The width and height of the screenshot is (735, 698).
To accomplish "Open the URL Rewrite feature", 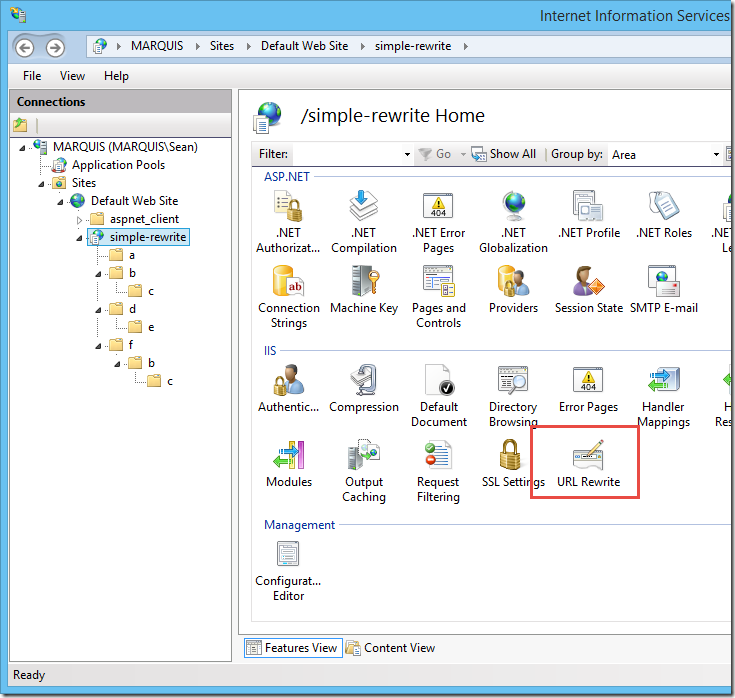I will point(588,464).
